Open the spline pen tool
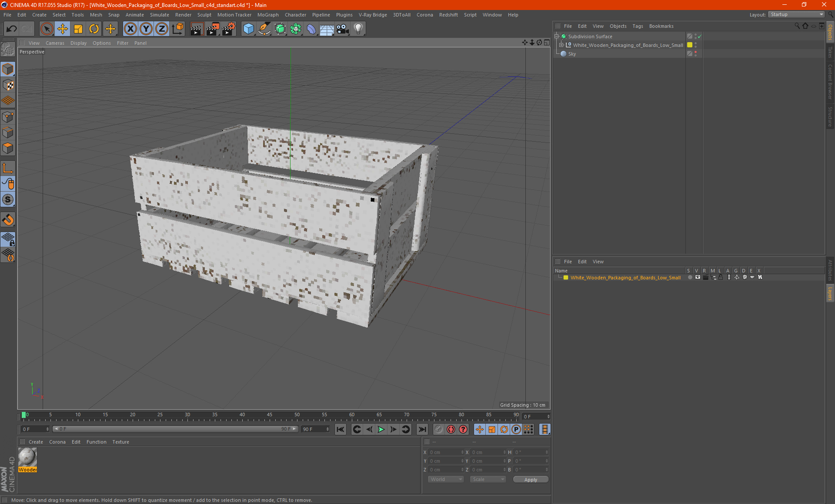The width and height of the screenshot is (835, 504). (264, 29)
